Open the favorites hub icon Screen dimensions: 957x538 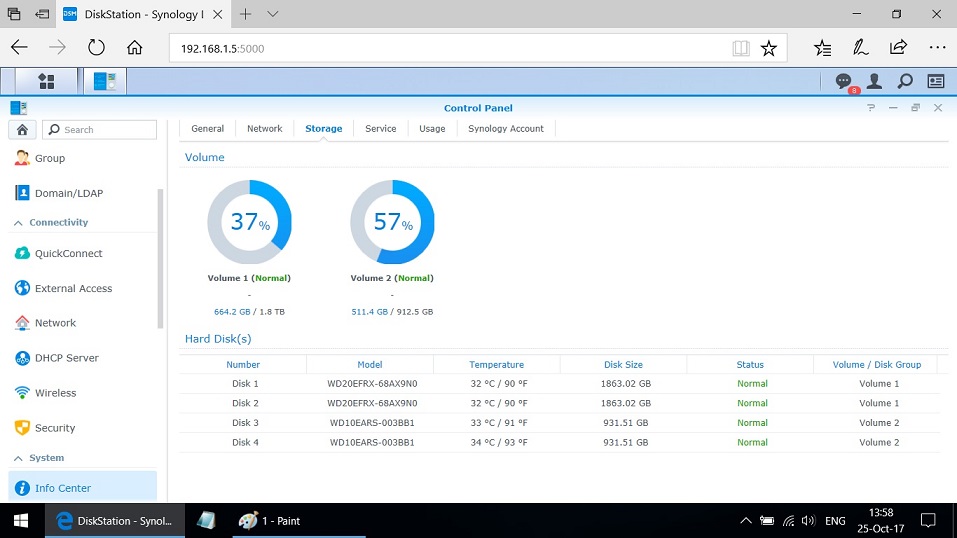[822, 48]
